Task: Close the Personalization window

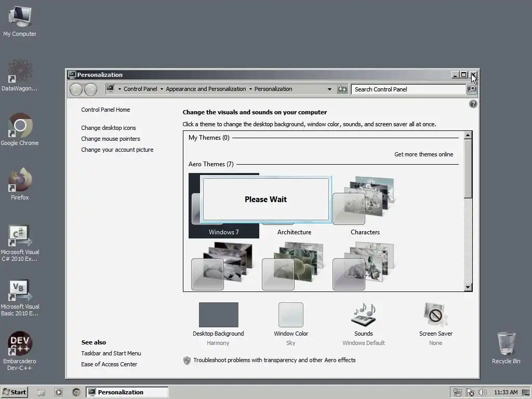Action: (x=473, y=75)
